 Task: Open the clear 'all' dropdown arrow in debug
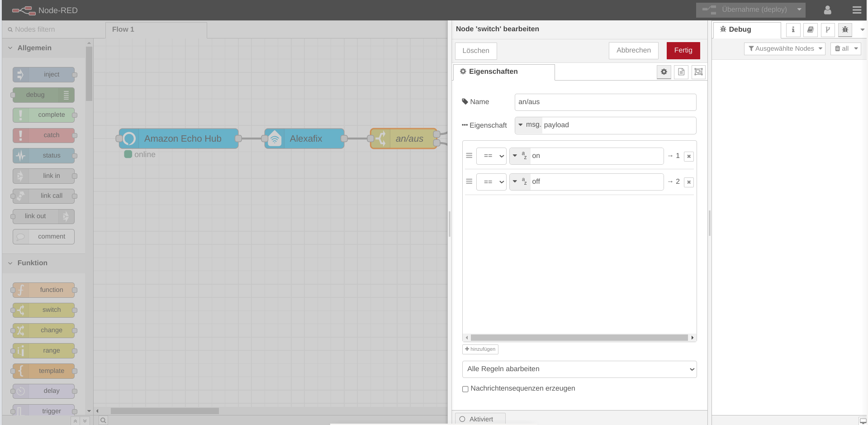pos(856,49)
